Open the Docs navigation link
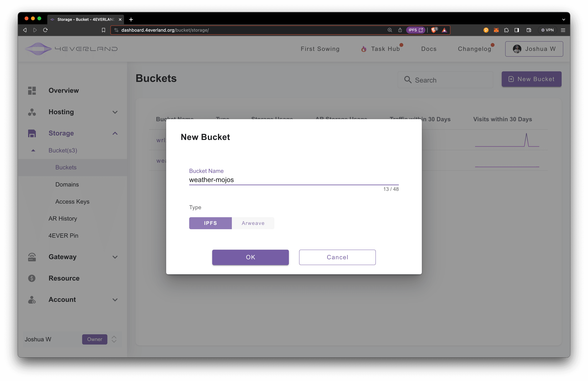 tap(429, 49)
